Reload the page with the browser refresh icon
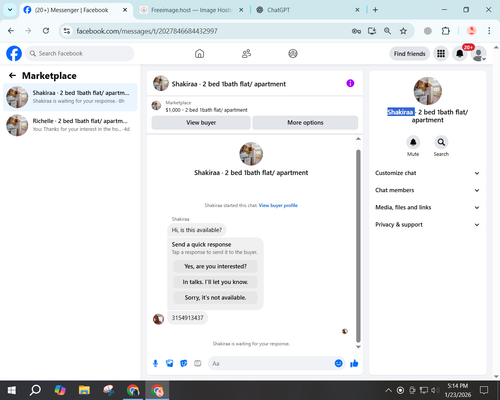The width and height of the screenshot is (500, 400). (46, 31)
